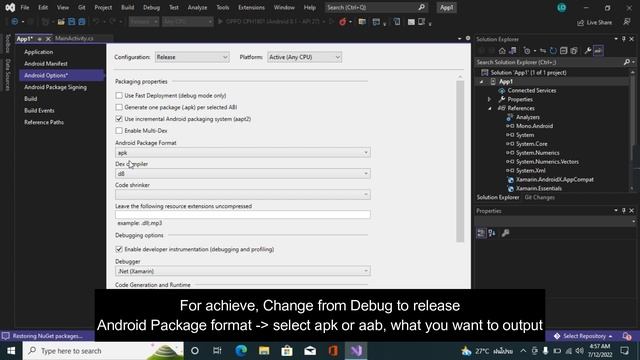Click Open File folder icon in toolbar

(x=61, y=22)
